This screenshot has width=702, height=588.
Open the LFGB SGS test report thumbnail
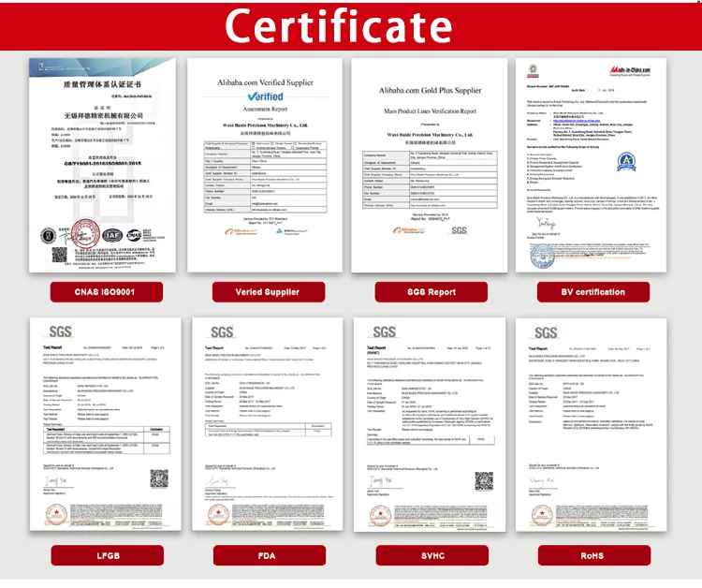106,424
